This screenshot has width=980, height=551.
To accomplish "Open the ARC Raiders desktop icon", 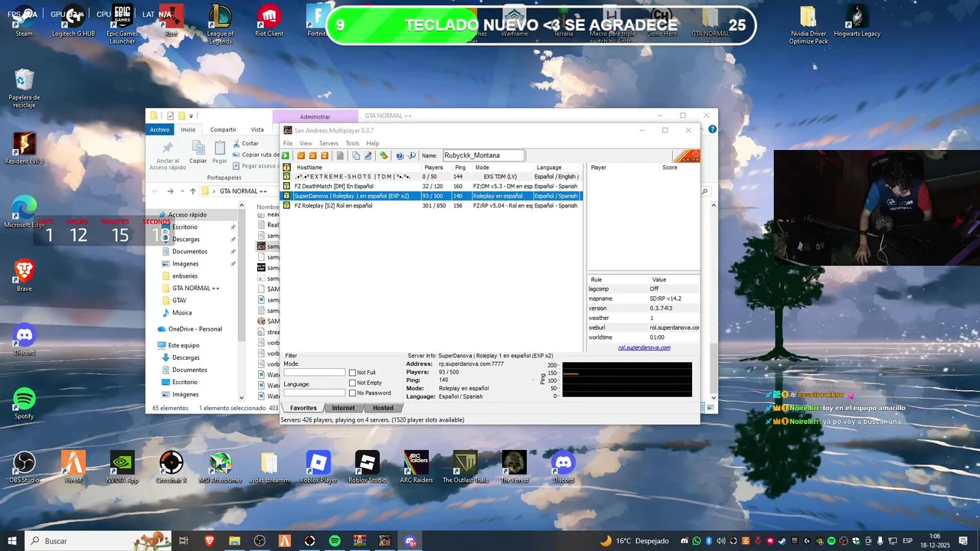I will pyautogui.click(x=416, y=467).
